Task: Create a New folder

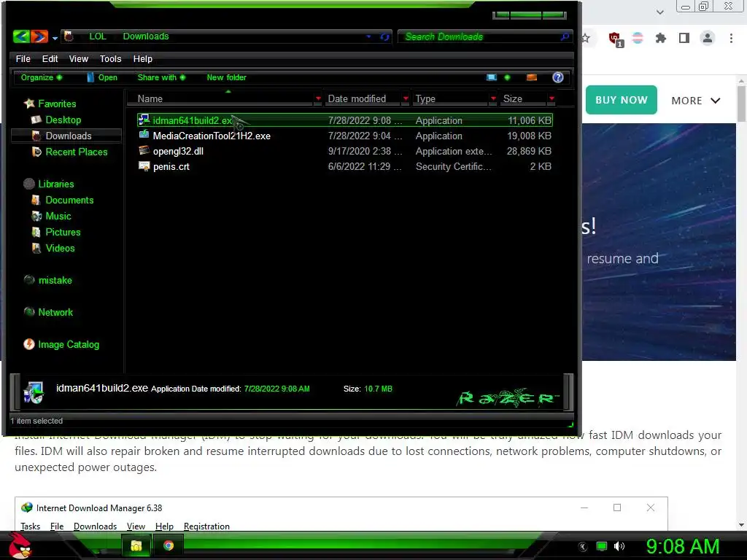Action: coord(226,77)
